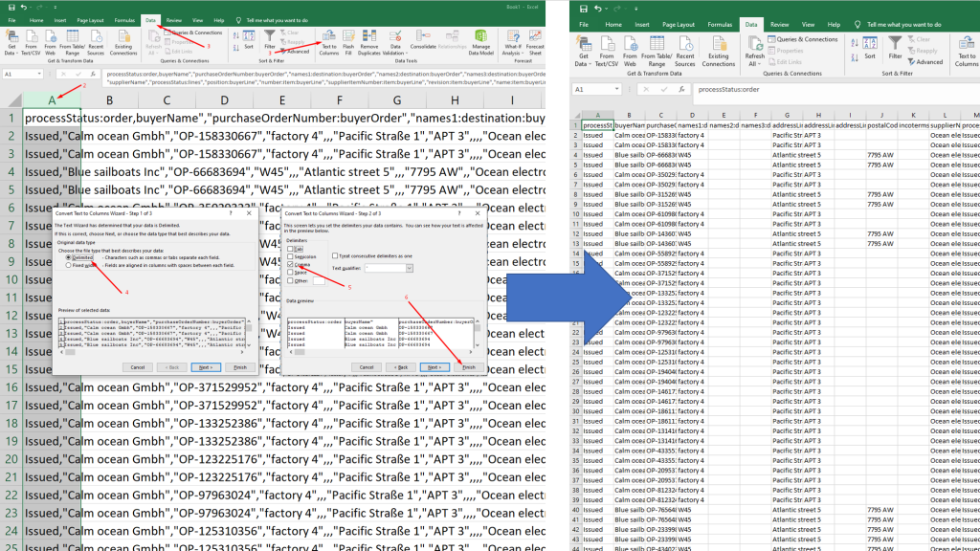Screen dimensions: 980x551
Task: Click Finish in the Step 2 wizard
Action: [x=469, y=367]
